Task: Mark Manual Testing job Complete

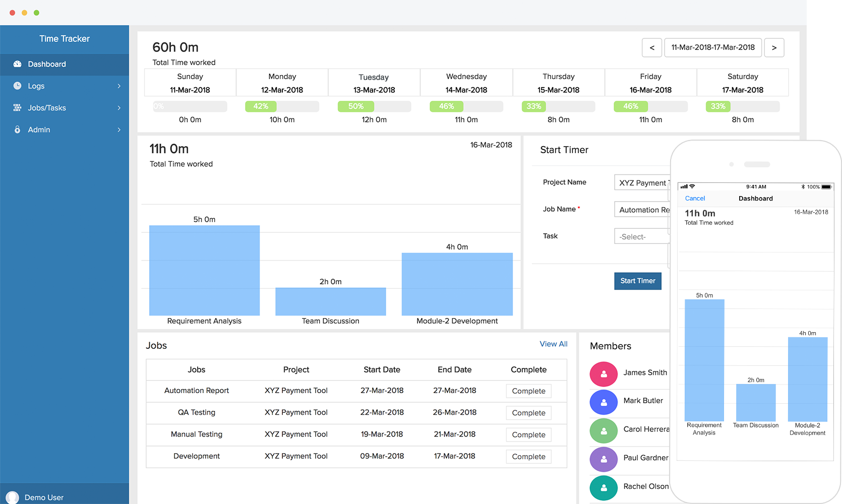Action: point(528,434)
